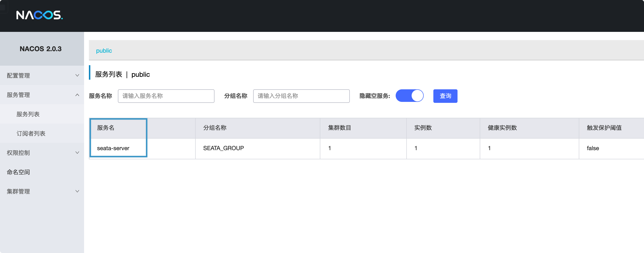Select the public namespace tab
This screenshot has width=644, height=253.
pyautogui.click(x=104, y=51)
